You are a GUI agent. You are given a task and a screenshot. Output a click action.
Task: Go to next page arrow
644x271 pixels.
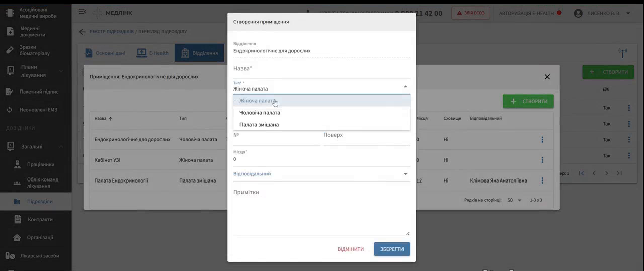point(607,173)
